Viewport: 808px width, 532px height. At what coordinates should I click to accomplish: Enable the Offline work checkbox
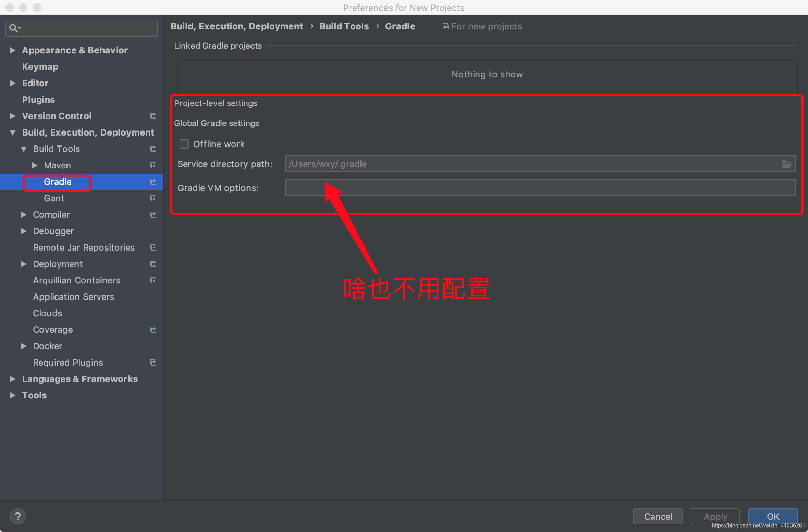click(184, 144)
